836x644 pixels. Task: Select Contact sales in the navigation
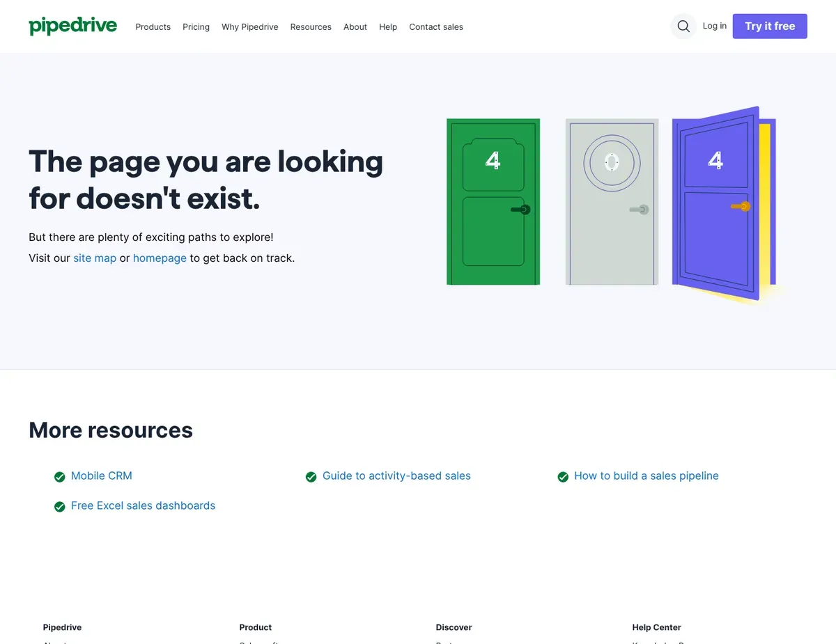(435, 27)
